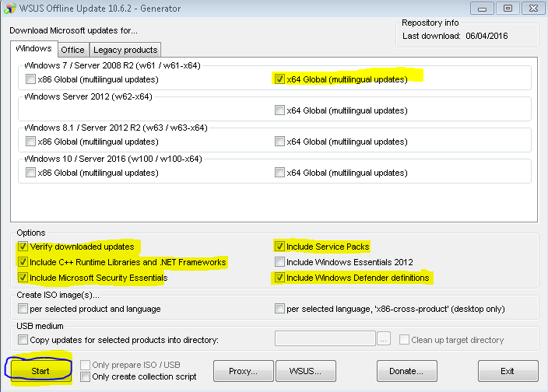Click the Windows 10 / Server 2016 group label
Screen dimensions: 548x392
tap(113, 159)
